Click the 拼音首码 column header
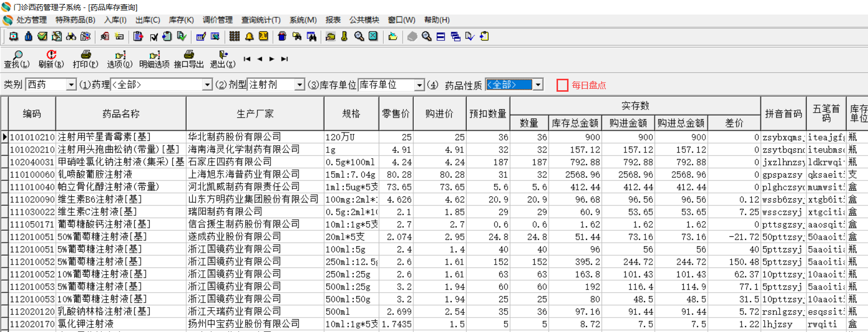 pyautogui.click(x=783, y=114)
